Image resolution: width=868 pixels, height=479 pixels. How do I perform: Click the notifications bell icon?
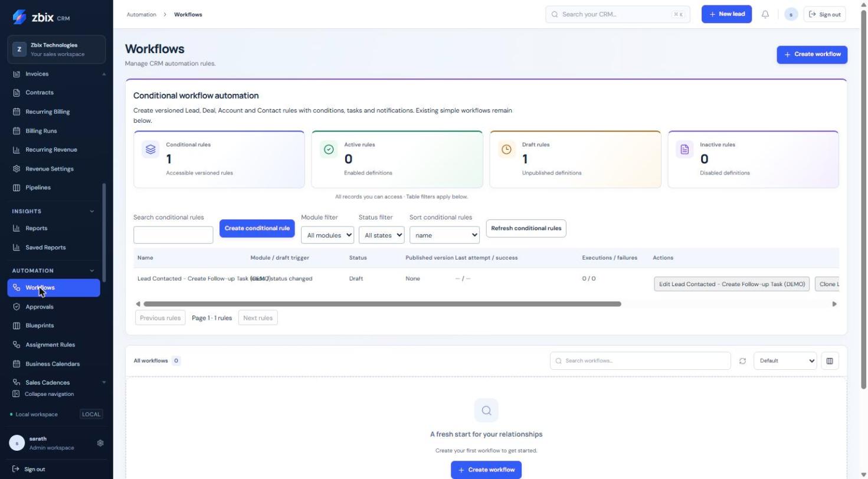[x=765, y=14]
